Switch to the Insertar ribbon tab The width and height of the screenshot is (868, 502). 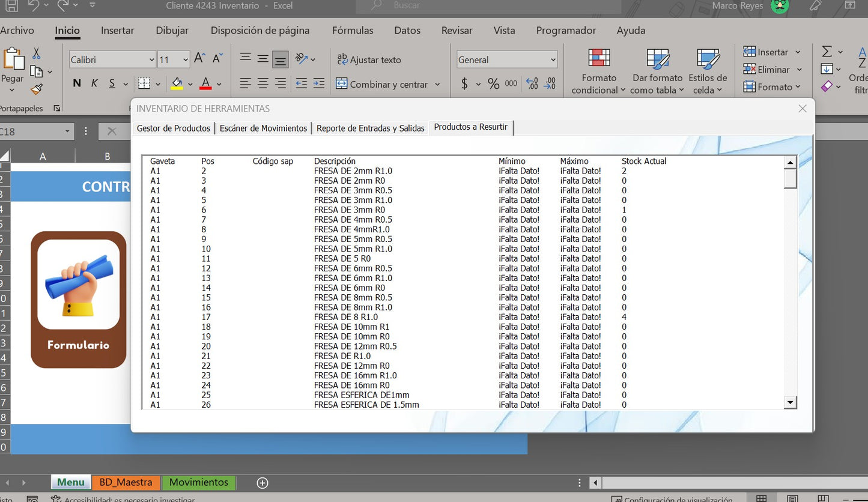click(118, 30)
